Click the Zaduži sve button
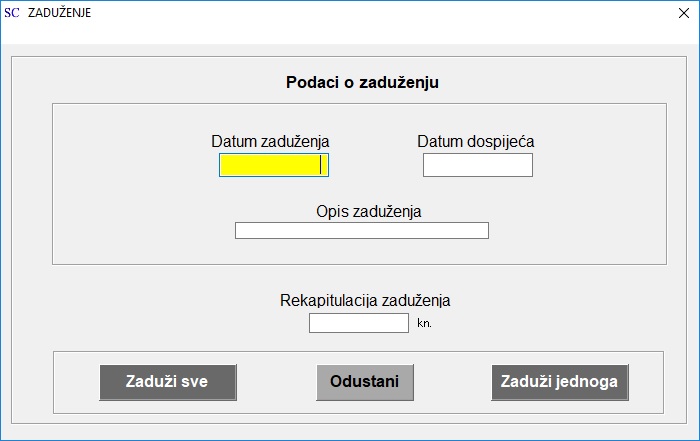Image resolution: width=700 pixels, height=441 pixels. 167,382
